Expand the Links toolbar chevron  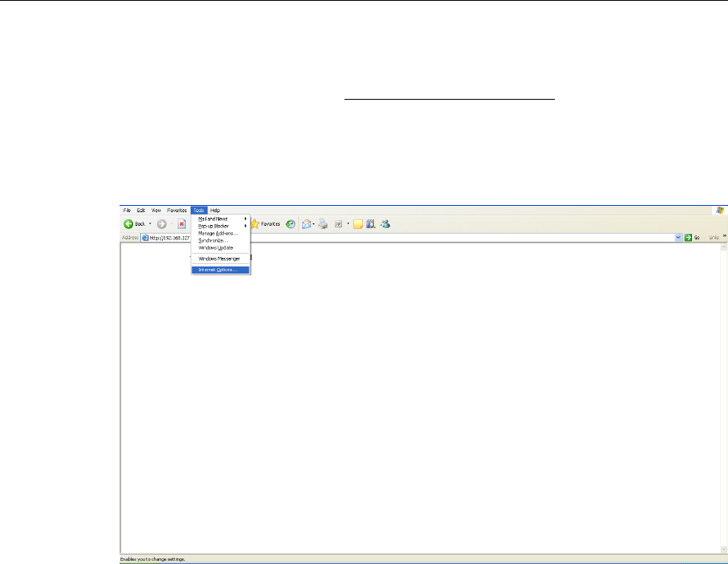pyautogui.click(x=725, y=237)
